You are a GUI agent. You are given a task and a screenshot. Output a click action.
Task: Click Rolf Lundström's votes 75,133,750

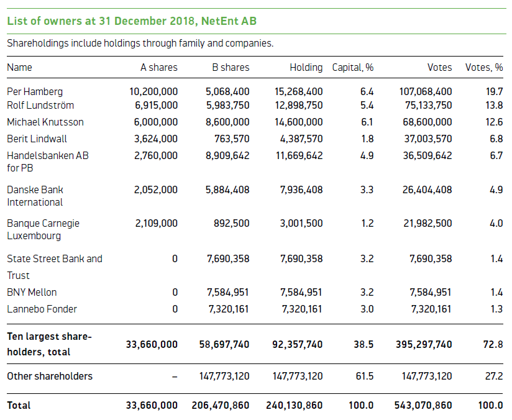click(x=428, y=106)
